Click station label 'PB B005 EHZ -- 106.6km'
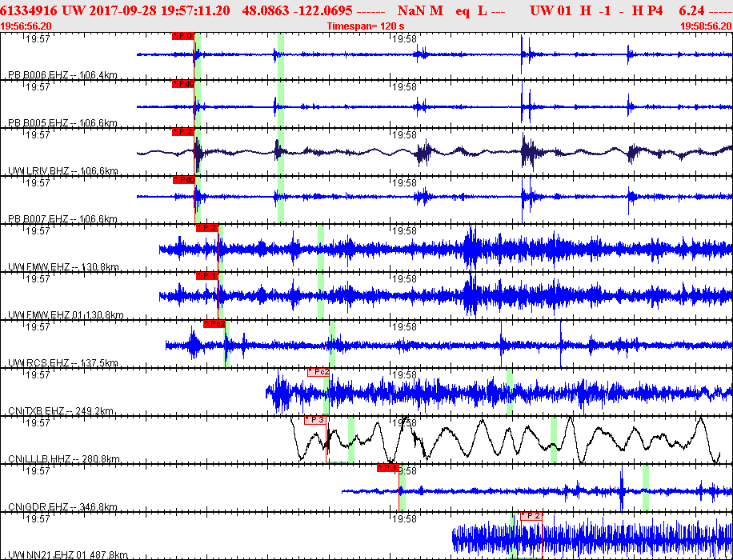733x560 pixels. click(62, 123)
